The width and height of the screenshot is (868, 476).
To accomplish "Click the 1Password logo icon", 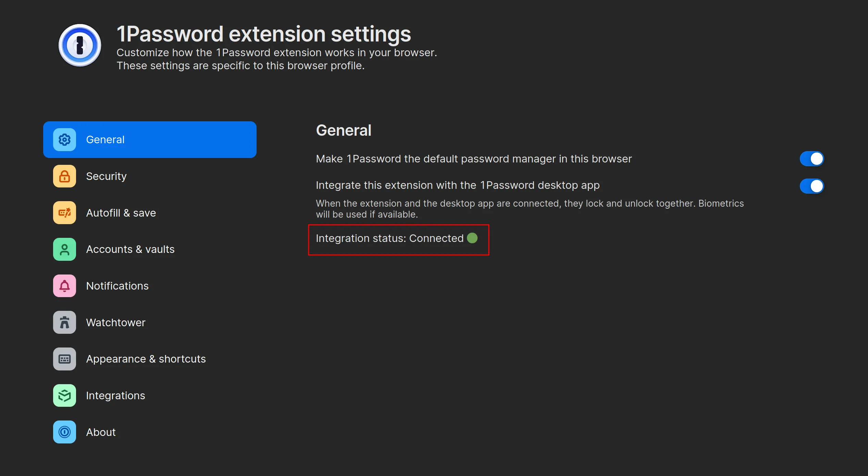I will [x=80, y=45].
